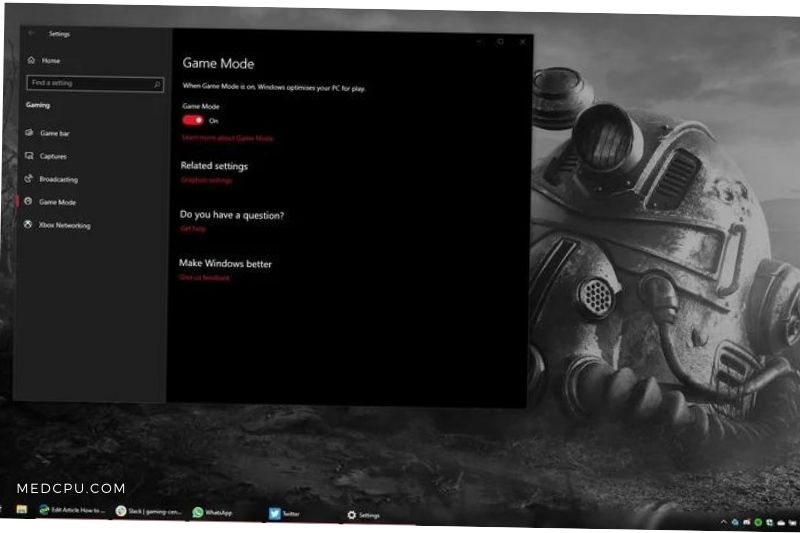Turn off the Game Mode toggle
Image resolution: width=800 pixels, height=533 pixels.
[x=193, y=120]
